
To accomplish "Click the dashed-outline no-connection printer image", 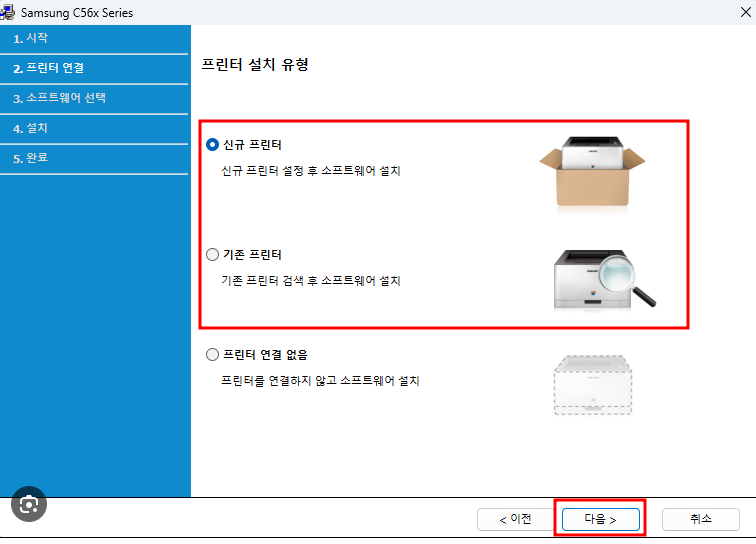I will coord(593,385).
